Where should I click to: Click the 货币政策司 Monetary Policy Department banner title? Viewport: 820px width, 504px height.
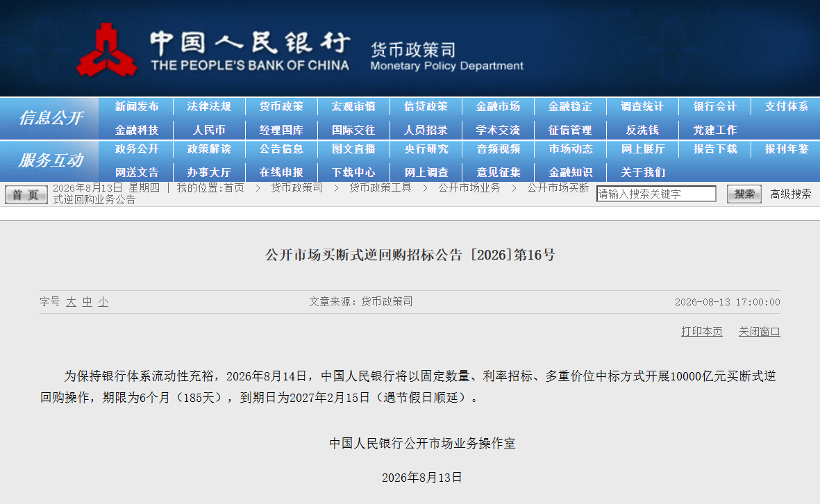[x=446, y=56]
